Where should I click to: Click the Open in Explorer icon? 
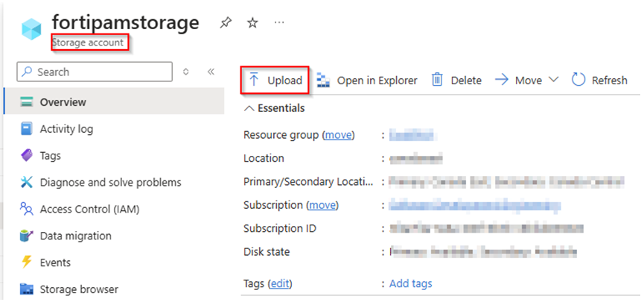pyautogui.click(x=324, y=81)
